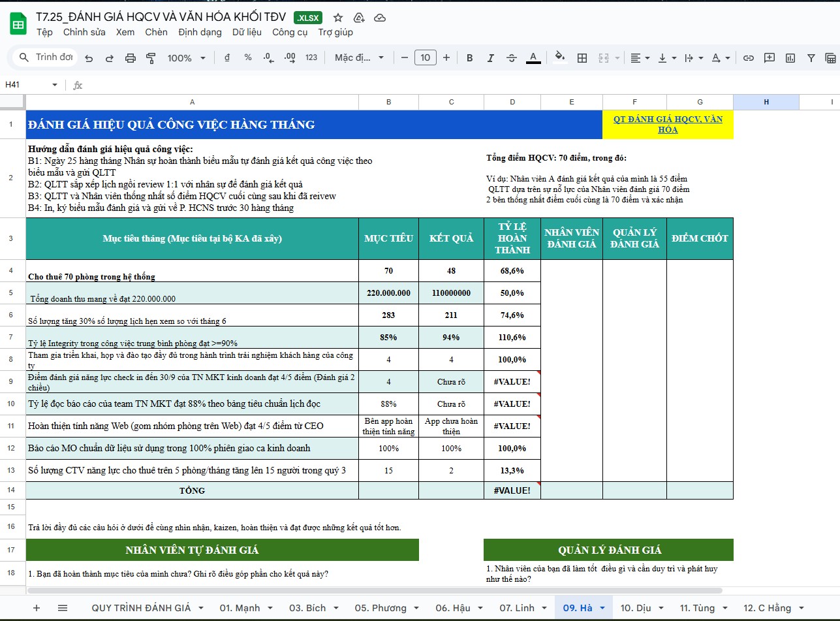Open the 100% zoom dropdown
The image size is (840, 621).
pyautogui.click(x=186, y=57)
